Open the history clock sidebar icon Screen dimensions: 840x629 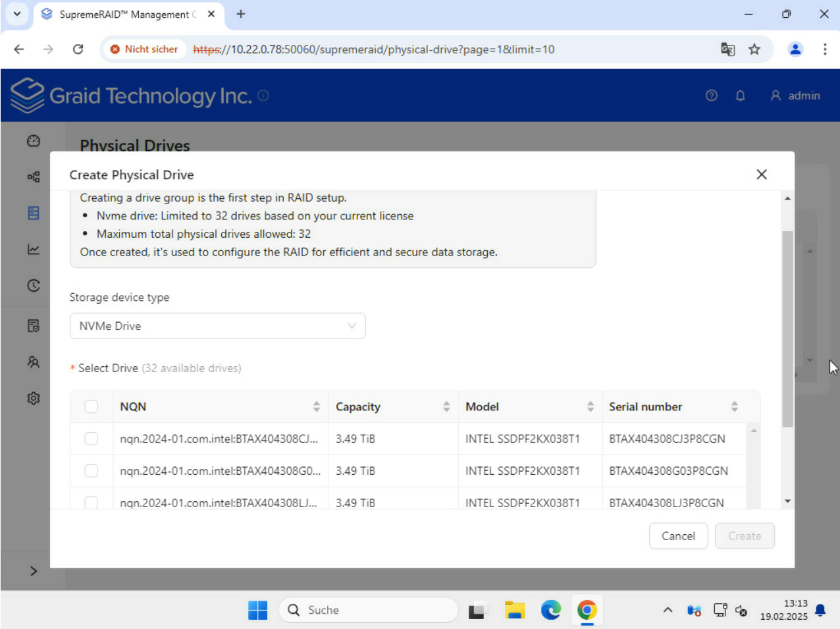point(34,285)
